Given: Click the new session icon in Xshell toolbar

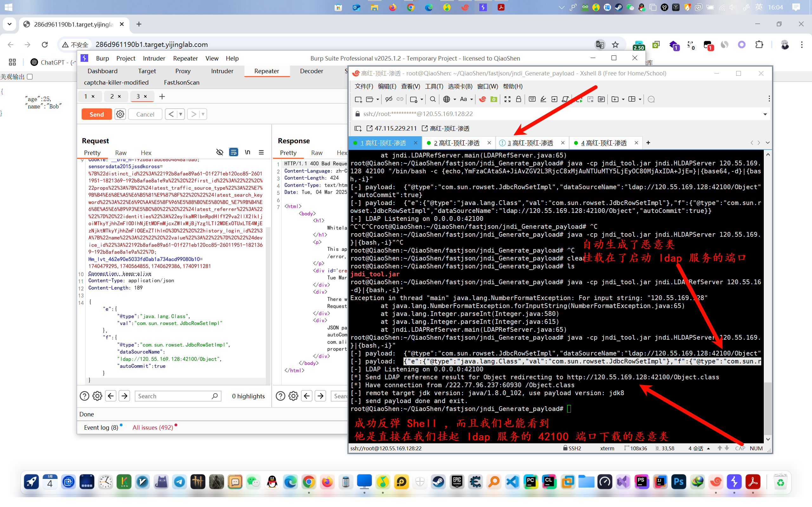Looking at the screenshot, I should tap(358, 99).
